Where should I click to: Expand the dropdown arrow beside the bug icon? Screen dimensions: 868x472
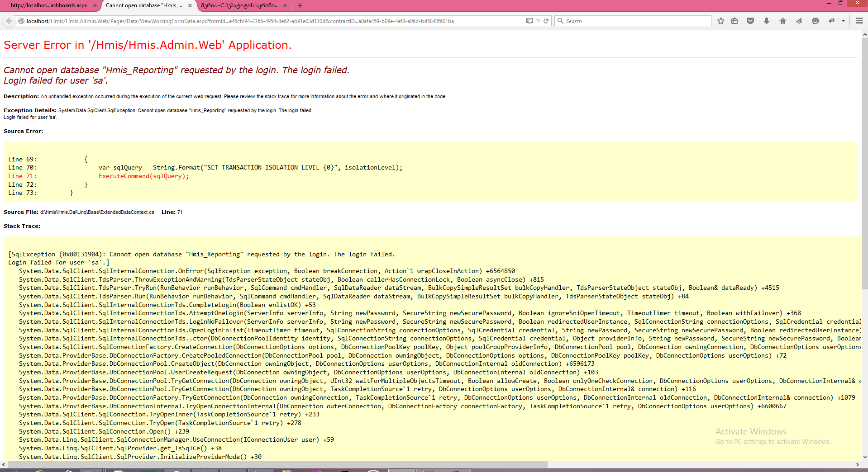843,21
